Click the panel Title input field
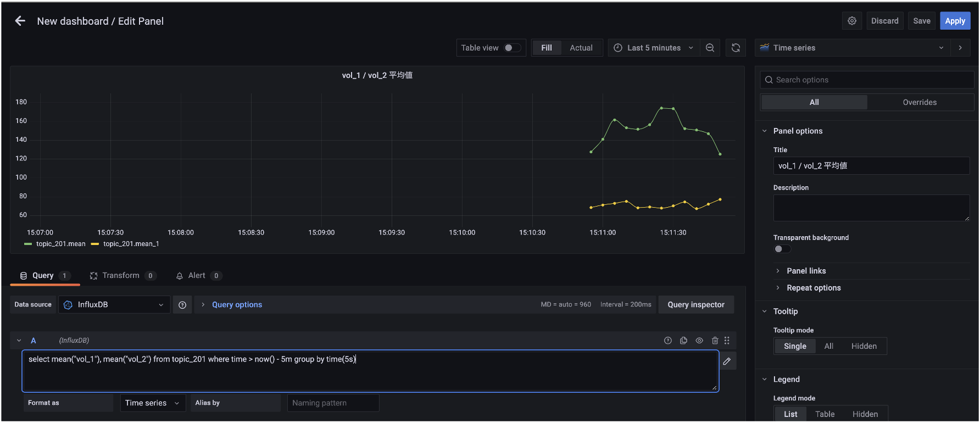Viewport: 980px width, 423px height. click(x=871, y=166)
